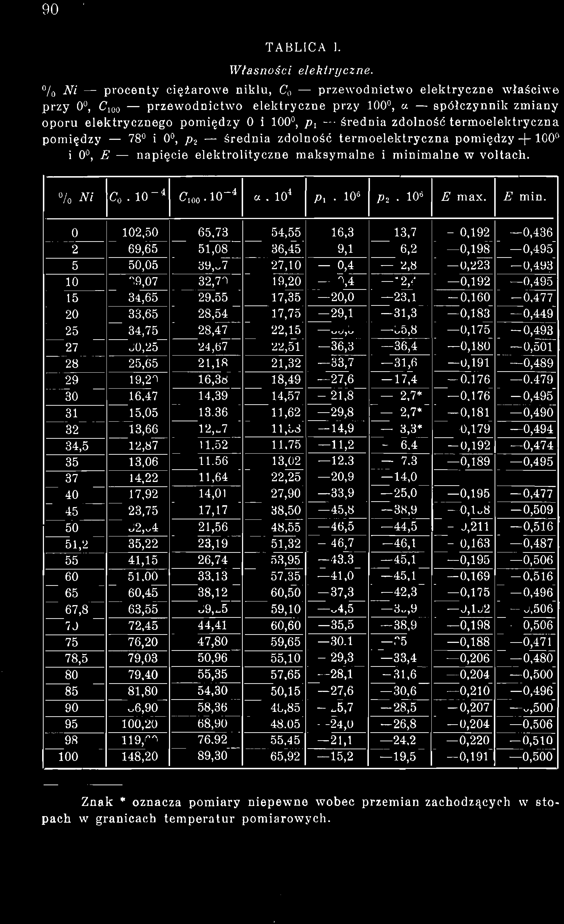
Task: Click the page number "90"
Action: point(51,9)
